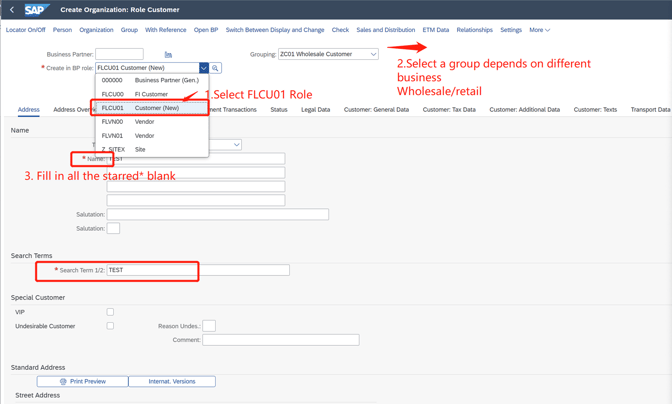Image resolution: width=672 pixels, height=404 pixels.
Task: Click the back arrow in header
Action: 12,9
